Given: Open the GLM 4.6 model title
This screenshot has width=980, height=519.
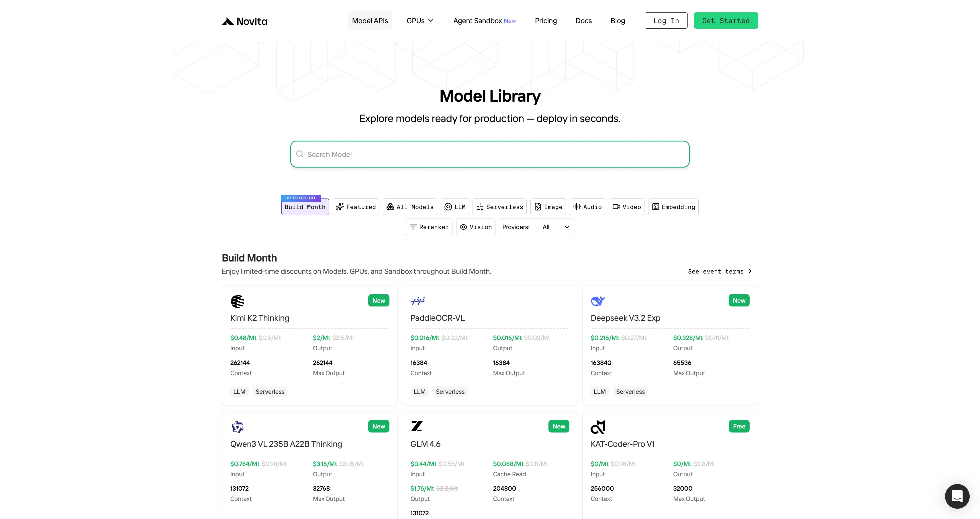Looking at the screenshot, I should [425, 444].
